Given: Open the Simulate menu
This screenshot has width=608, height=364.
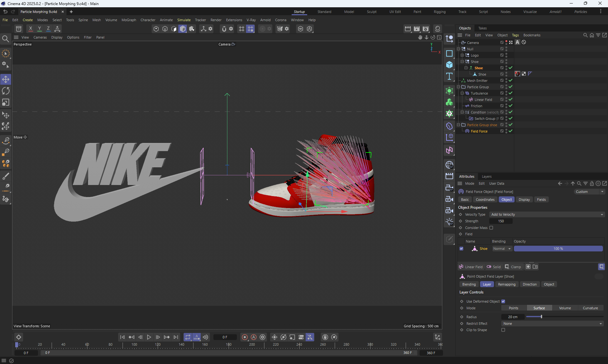Looking at the screenshot, I should pos(184,20).
